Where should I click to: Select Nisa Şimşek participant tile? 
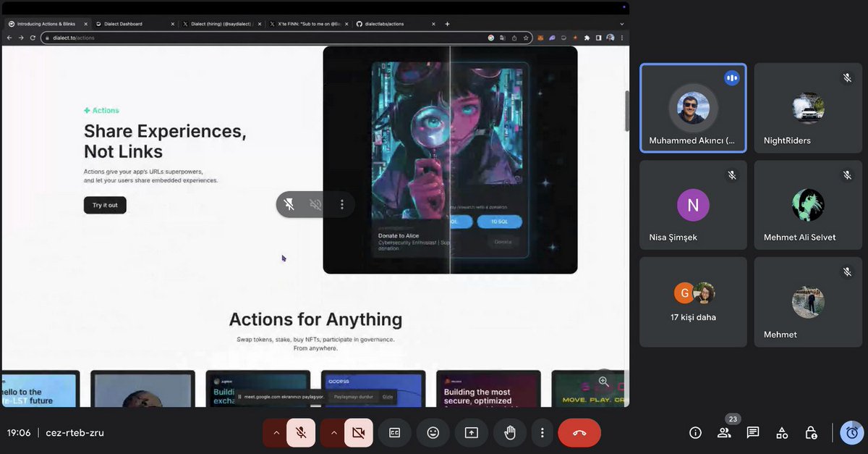point(693,205)
